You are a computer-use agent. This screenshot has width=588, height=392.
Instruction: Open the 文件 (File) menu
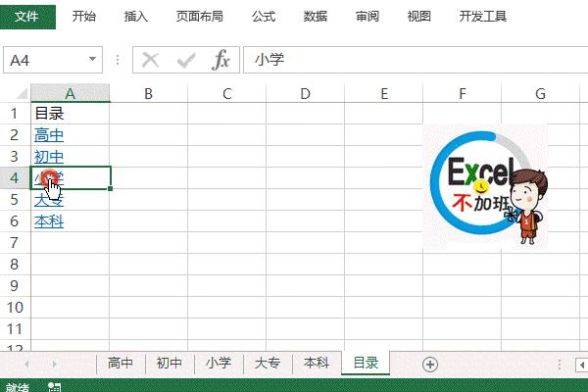(x=27, y=16)
